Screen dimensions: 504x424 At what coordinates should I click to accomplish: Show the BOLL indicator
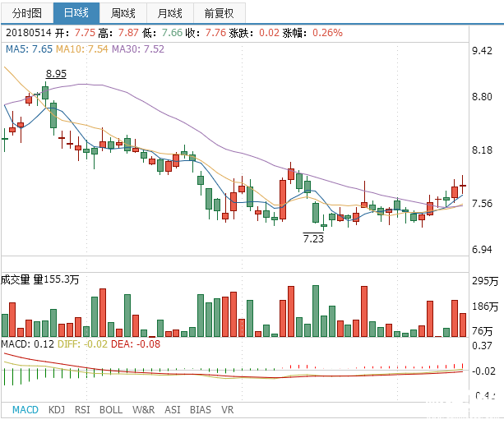(111, 410)
